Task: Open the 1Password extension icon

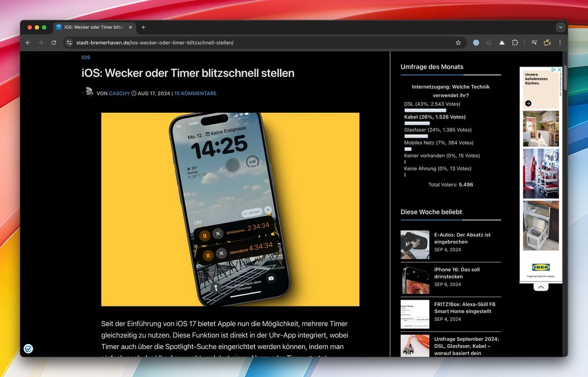Action: pos(476,43)
